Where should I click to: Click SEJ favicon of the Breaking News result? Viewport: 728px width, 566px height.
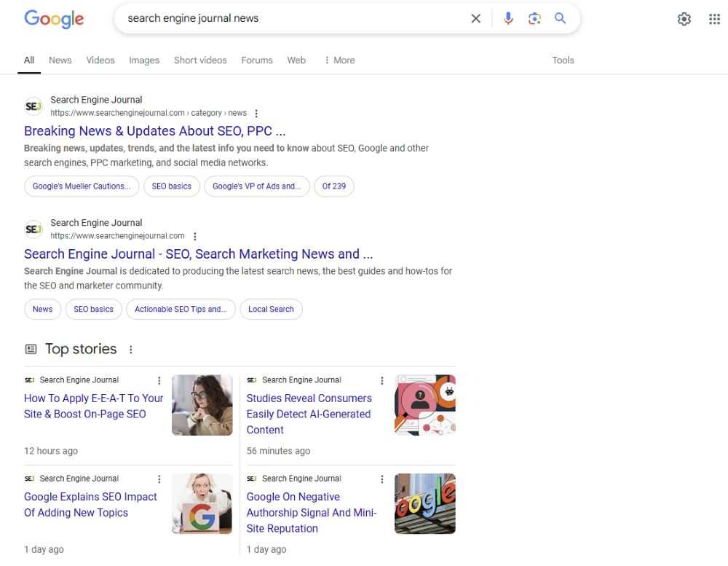click(33, 106)
